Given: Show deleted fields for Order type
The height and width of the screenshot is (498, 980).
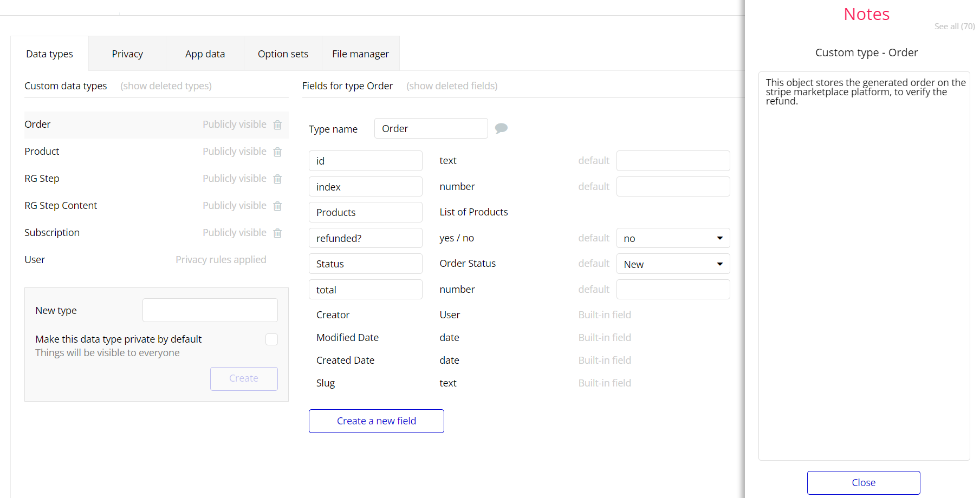Looking at the screenshot, I should tap(452, 86).
